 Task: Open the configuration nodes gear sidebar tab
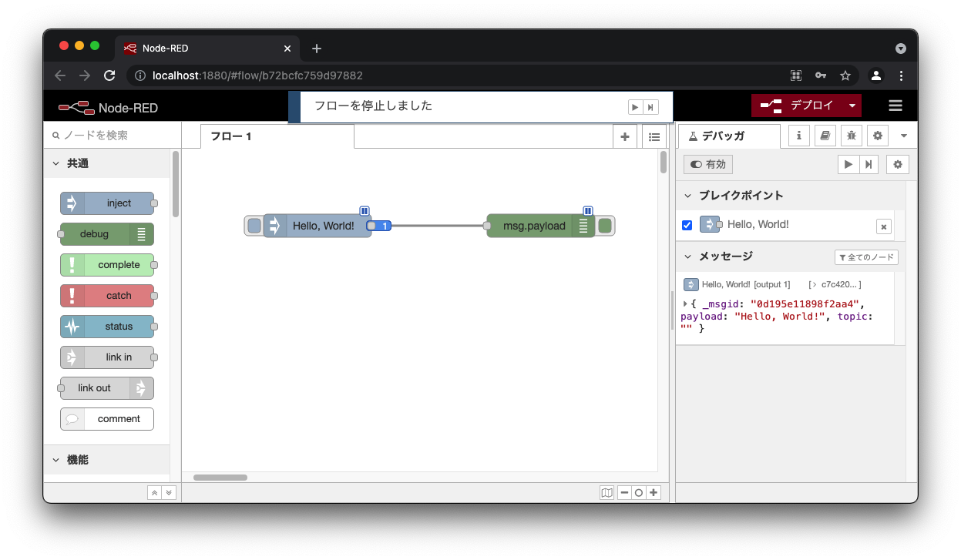877,136
